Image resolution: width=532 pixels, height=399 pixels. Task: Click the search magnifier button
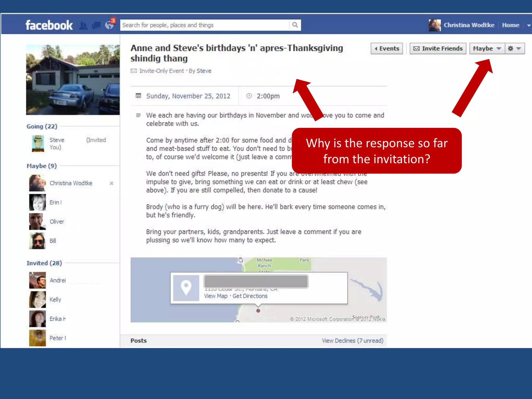point(295,25)
